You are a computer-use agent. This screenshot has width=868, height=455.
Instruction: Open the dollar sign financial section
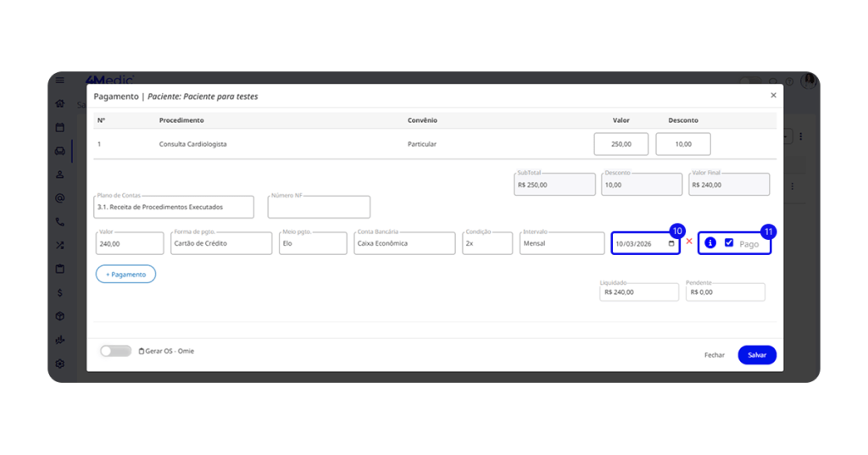(x=59, y=292)
